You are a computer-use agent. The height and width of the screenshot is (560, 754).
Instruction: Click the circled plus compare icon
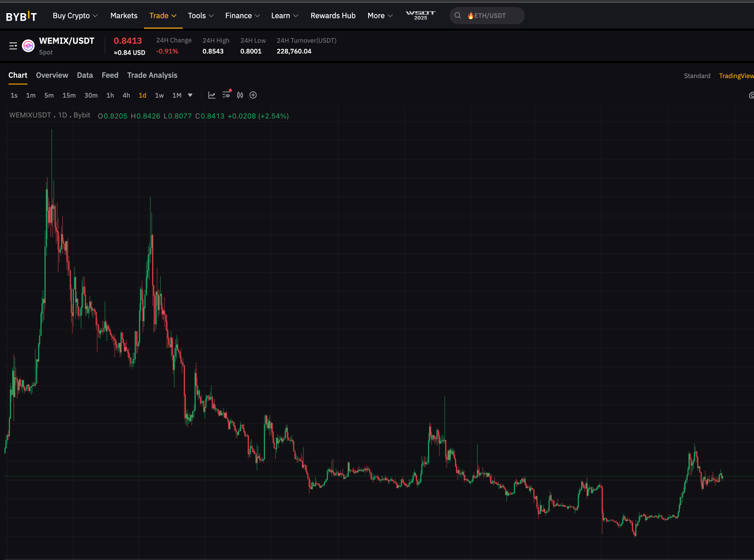[253, 95]
